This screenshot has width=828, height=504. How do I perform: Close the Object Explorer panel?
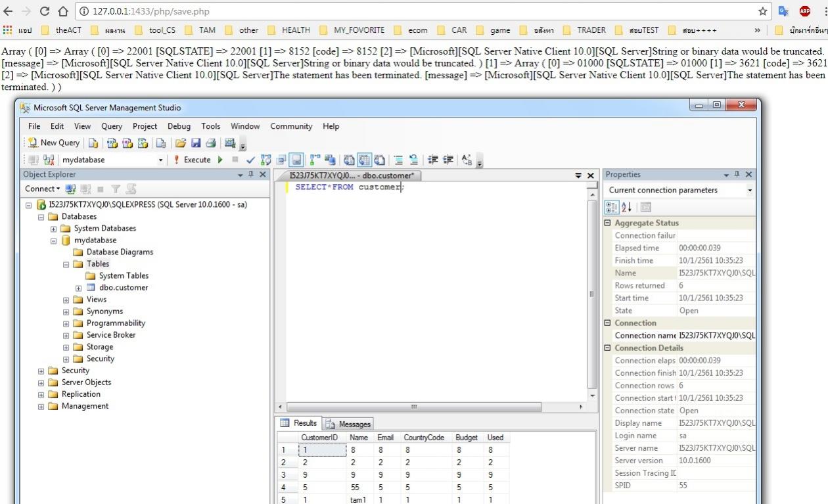pyautogui.click(x=263, y=174)
